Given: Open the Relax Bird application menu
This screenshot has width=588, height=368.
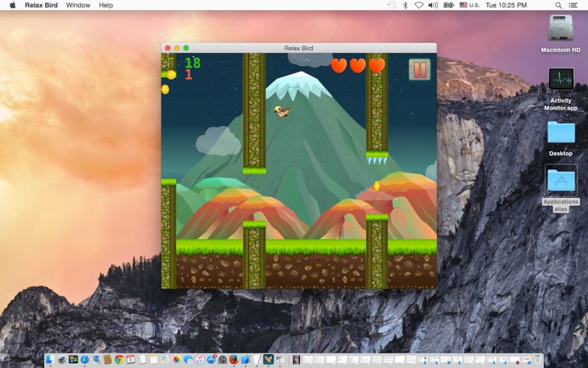Looking at the screenshot, I should (x=42, y=5).
